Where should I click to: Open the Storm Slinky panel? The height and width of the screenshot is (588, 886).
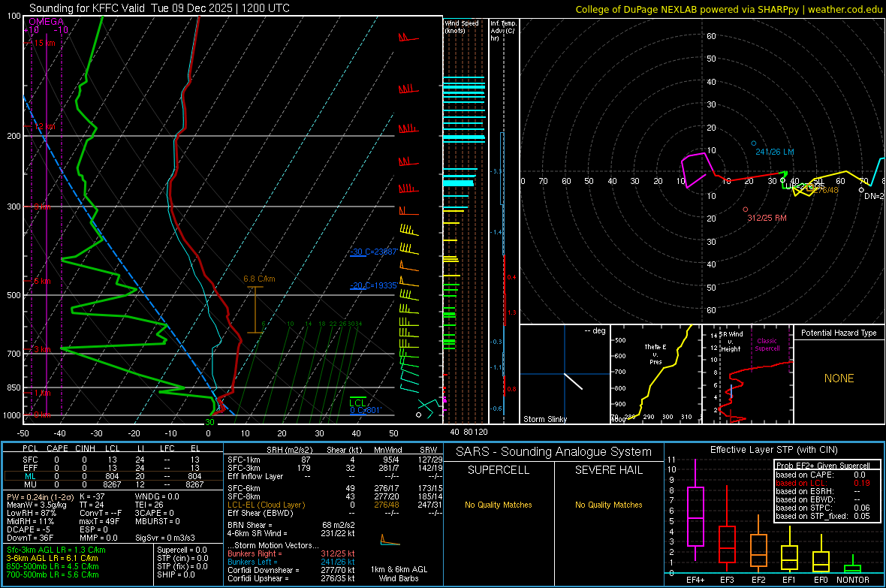point(565,374)
